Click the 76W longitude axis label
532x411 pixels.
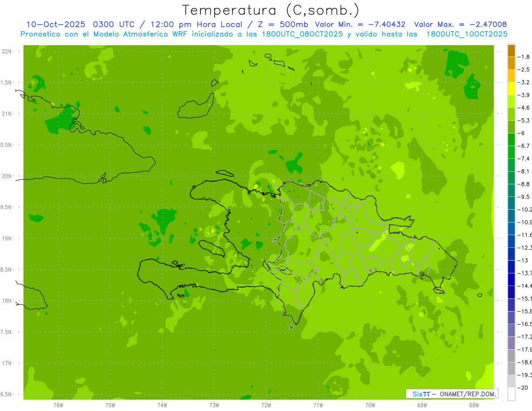click(58, 405)
